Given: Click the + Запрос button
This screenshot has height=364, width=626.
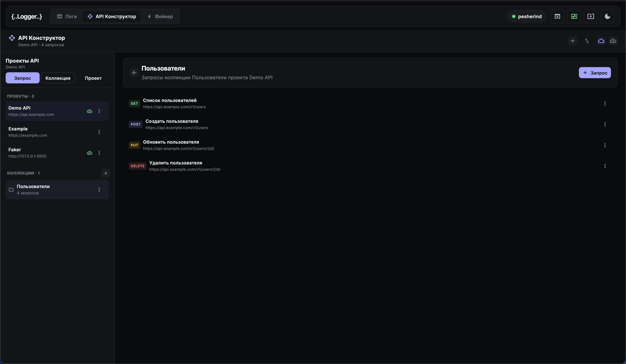Looking at the screenshot, I should point(595,73).
